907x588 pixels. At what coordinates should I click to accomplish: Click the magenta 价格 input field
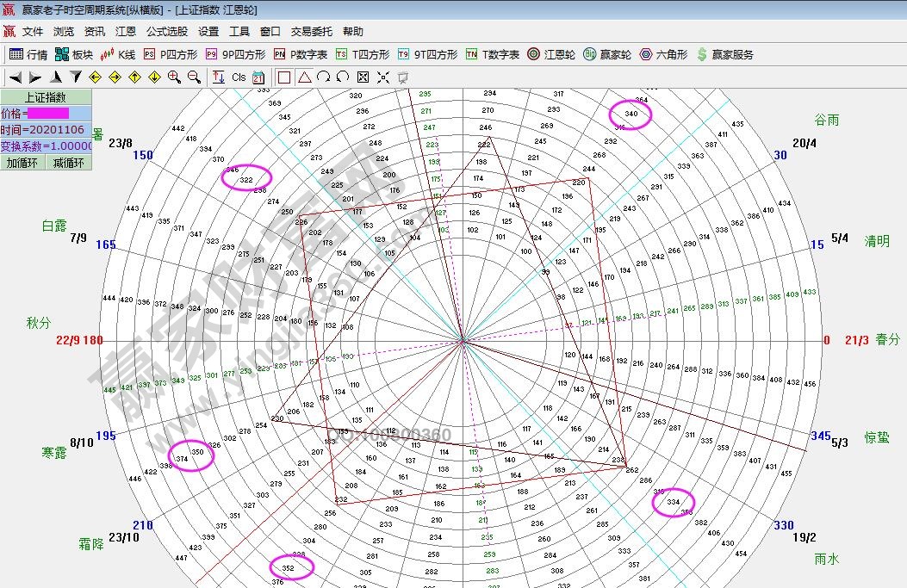(x=48, y=114)
